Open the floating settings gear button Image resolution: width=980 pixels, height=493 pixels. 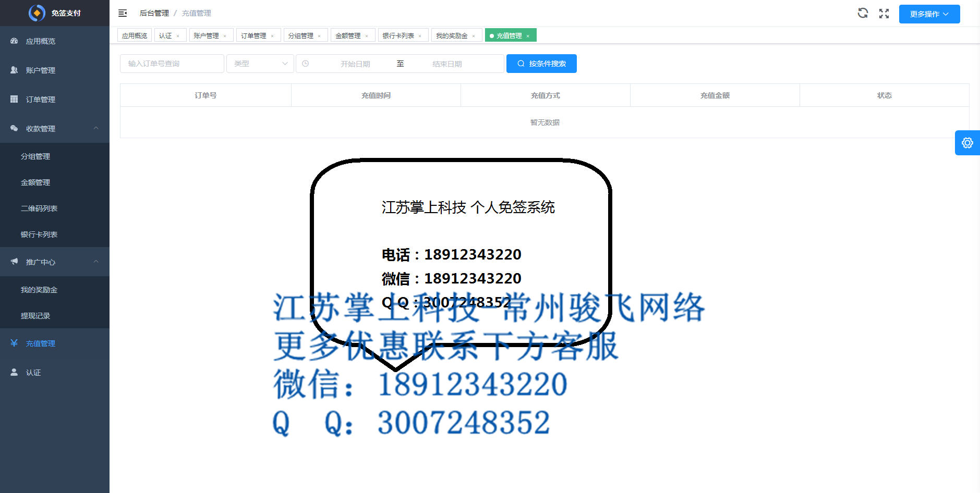(x=967, y=143)
